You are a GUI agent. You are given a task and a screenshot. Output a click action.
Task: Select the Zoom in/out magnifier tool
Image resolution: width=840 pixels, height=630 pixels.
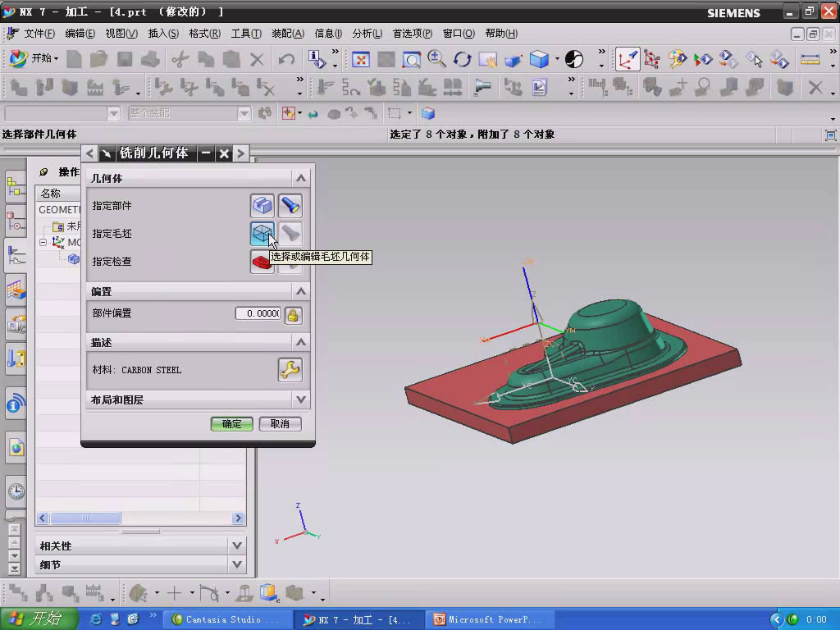tap(436, 59)
